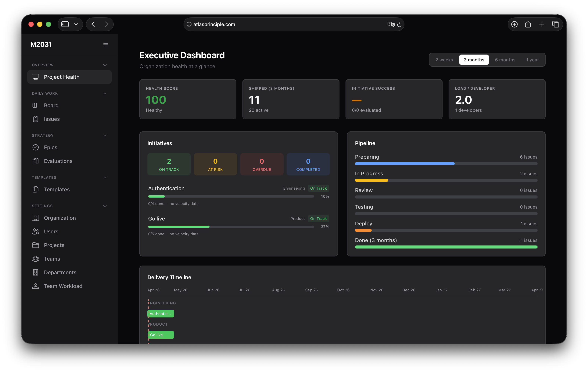Open the Departments menu item
The image size is (588, 372).
60,272
